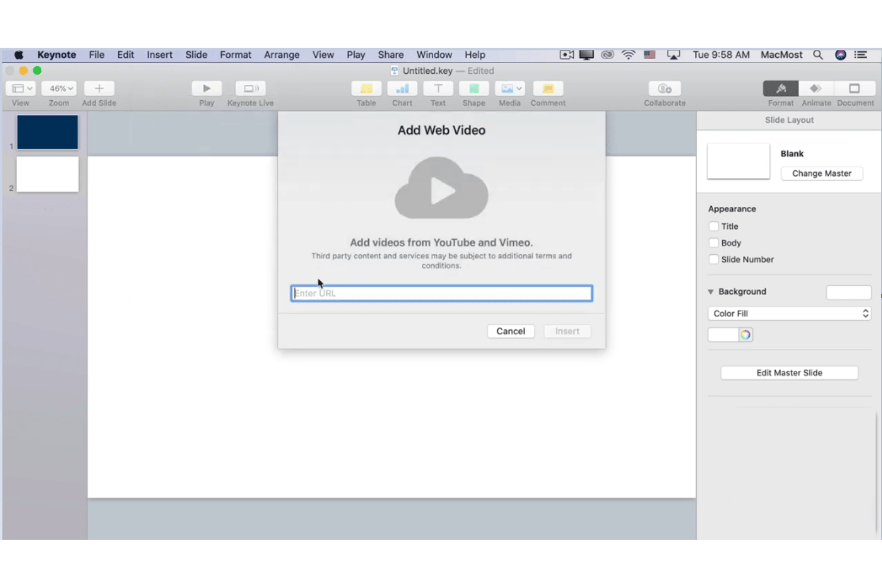Enable the Body checkbox
Image resolution: width=882 pixels, height=588 pixels.
[x=714, y=243]
